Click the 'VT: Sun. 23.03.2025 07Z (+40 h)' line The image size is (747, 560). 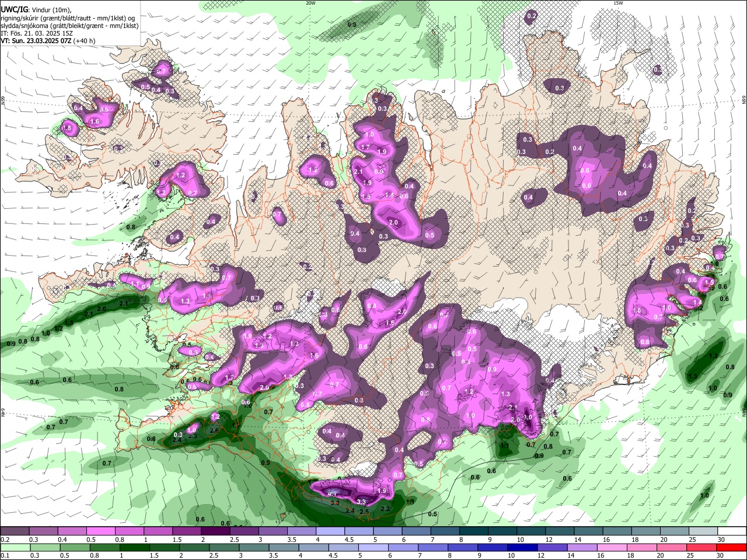[48, 41]
